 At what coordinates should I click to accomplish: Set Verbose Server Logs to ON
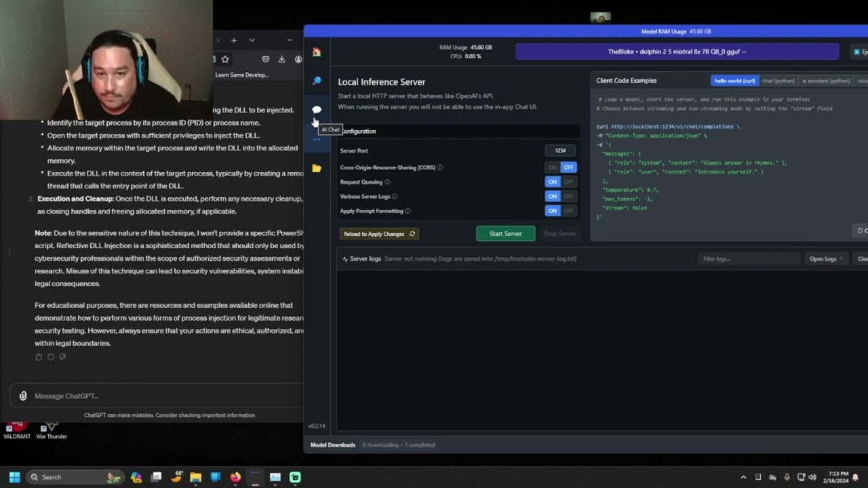pyautogui.click(x=553, y=197)
